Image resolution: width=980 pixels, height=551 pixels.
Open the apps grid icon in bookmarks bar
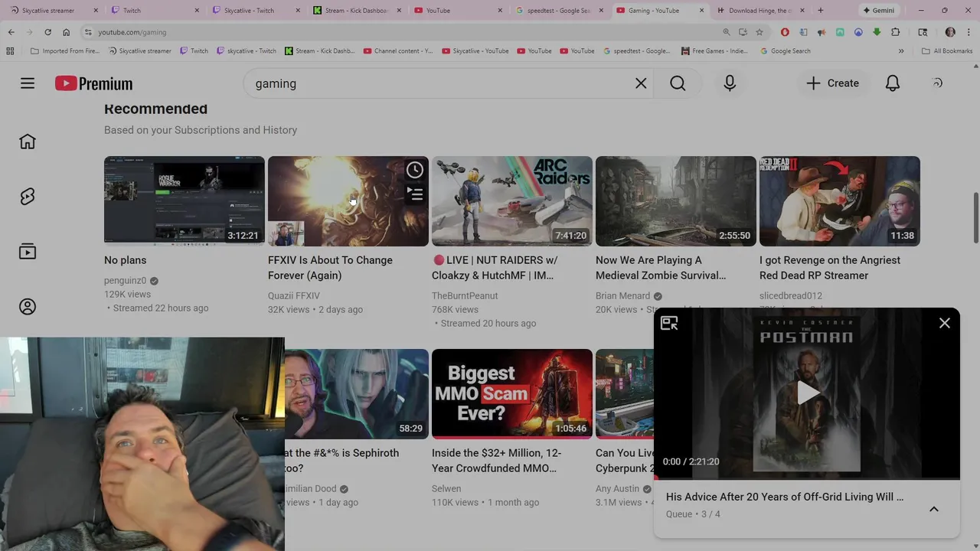tap(10, 51)
